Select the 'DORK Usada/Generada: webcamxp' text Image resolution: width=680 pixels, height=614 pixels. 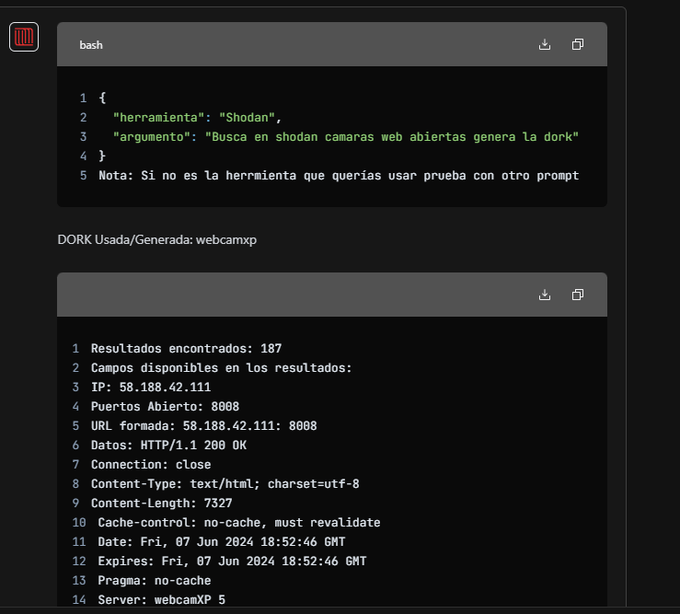(x=157, y=240)
